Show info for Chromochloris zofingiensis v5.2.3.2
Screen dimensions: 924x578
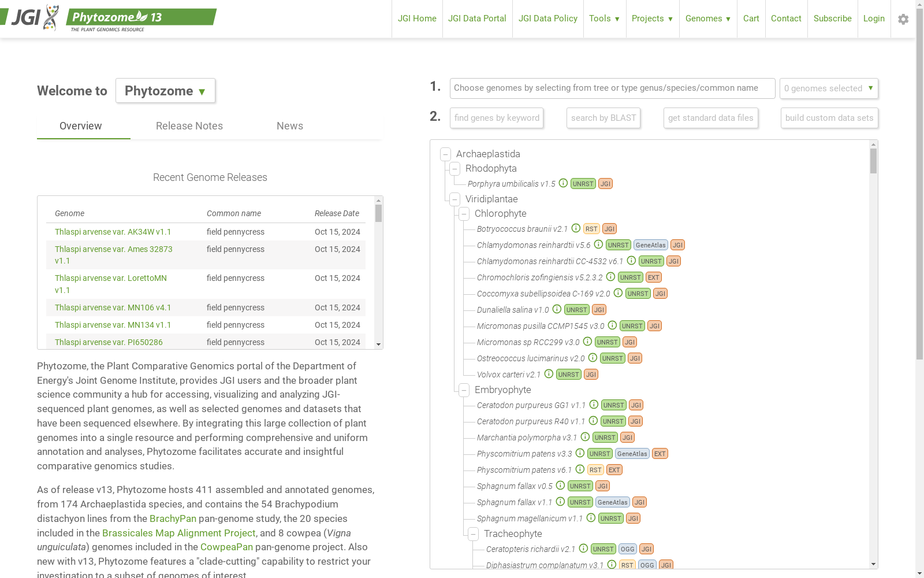610,277
